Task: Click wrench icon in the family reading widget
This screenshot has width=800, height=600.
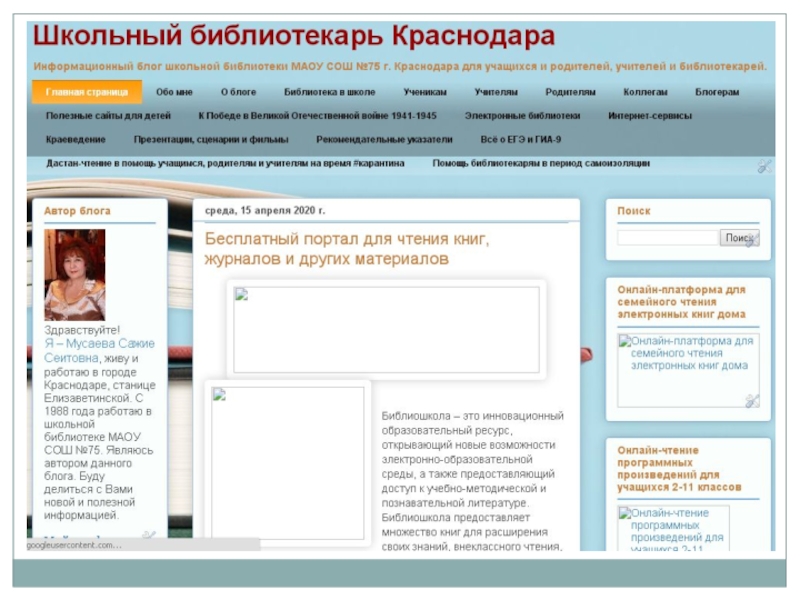Action: [x=752, y=400]
